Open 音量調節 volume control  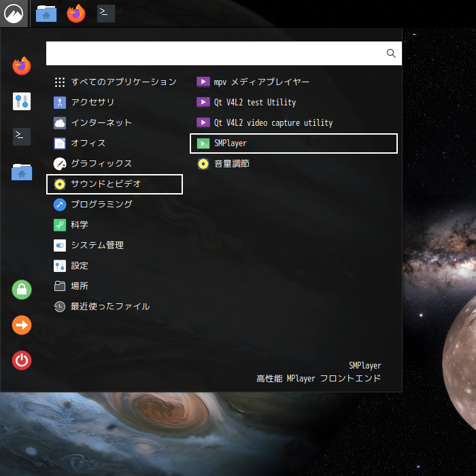point(294,164)
